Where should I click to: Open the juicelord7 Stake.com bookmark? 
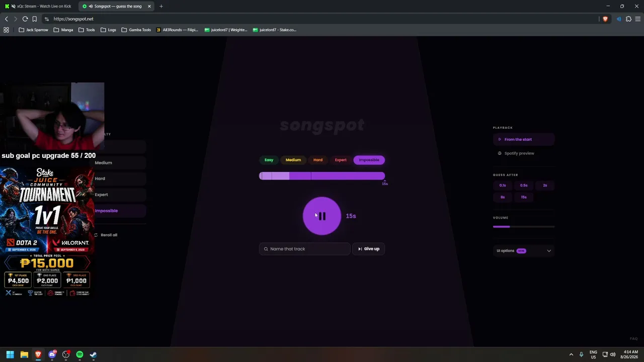point(274,30)
